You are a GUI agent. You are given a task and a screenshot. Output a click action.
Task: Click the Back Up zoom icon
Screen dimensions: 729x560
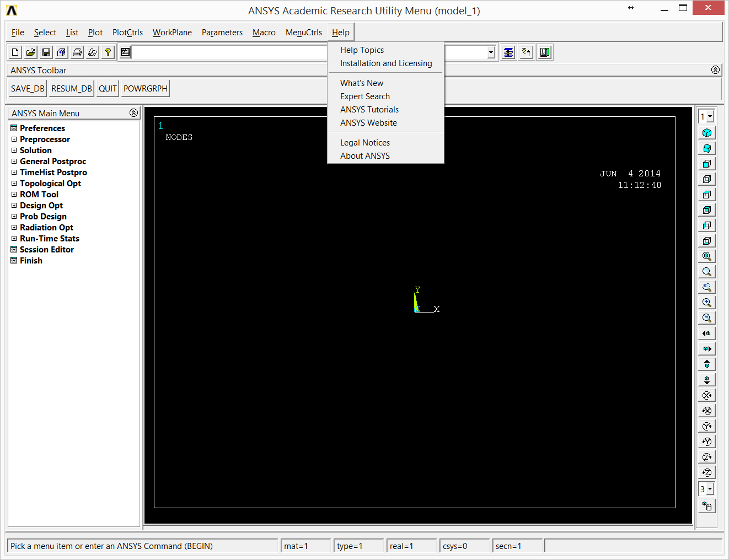(x=707, y=287)
